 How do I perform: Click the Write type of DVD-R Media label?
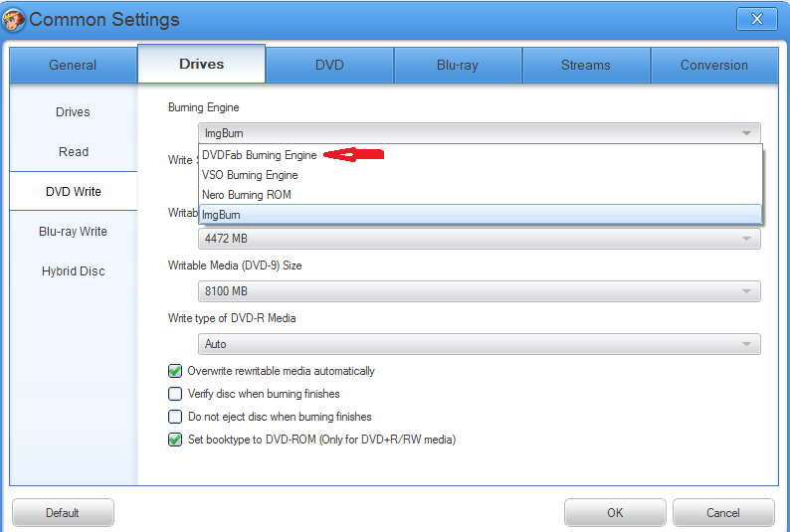(x=232, y=318)
